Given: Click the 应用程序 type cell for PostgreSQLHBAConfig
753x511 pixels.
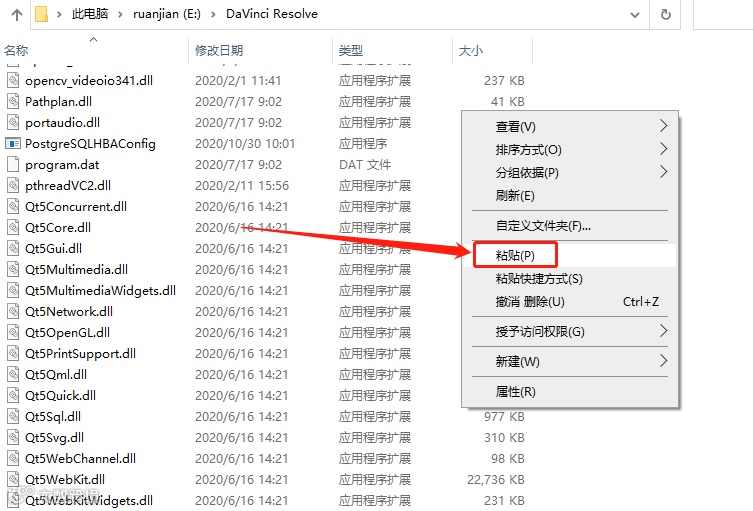Looking at the screenshot, I should [x=363, y=144].
